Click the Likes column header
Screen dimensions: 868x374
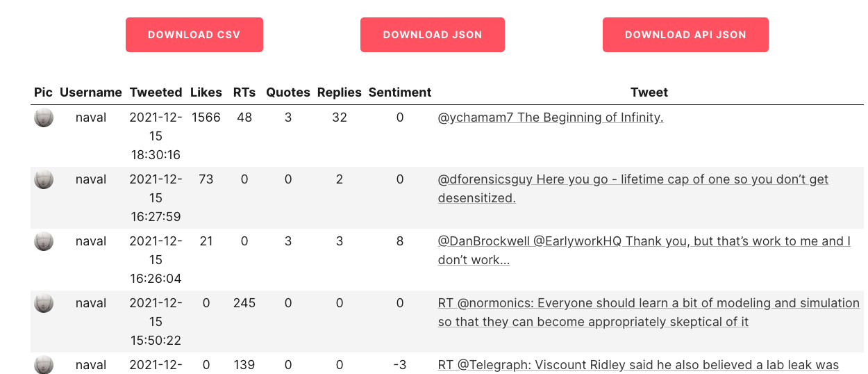pyautogui.click(x=206, y=92)
